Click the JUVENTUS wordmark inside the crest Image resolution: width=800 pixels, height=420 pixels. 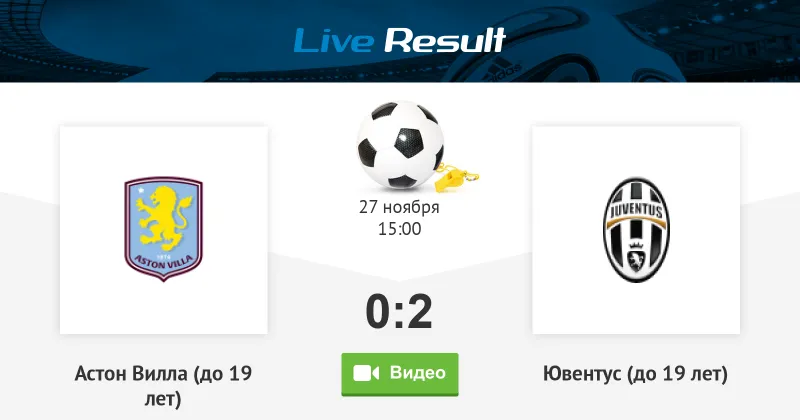tap(636, 210)
